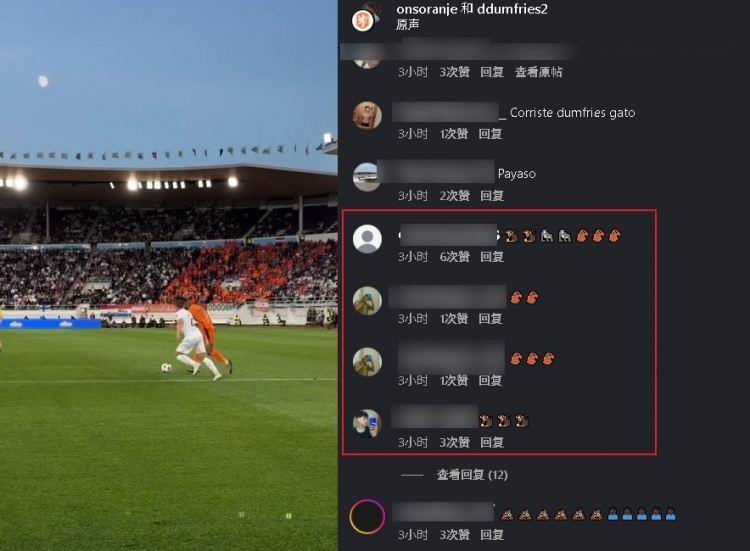
Task: View 2次赞 likes on Payaso comment
Action: tap(454, 196)
